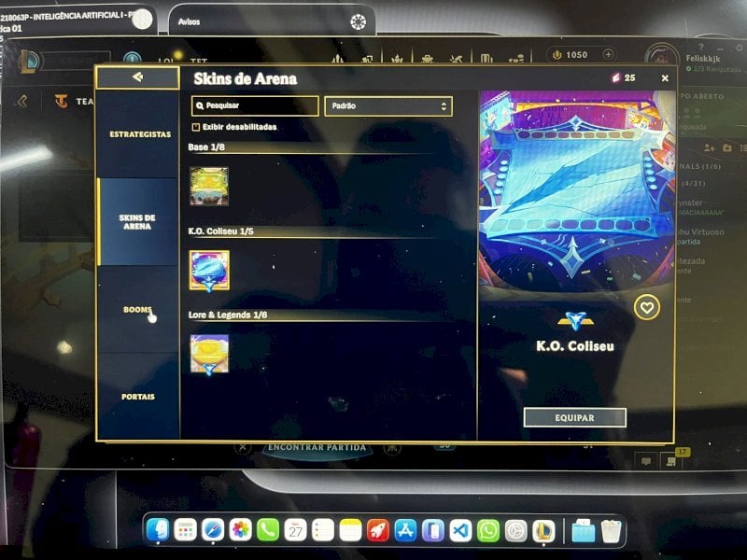Click the star shards icon showing 25
The width and height of the screenshot is (747, 560).
click(x=615, y=77)
